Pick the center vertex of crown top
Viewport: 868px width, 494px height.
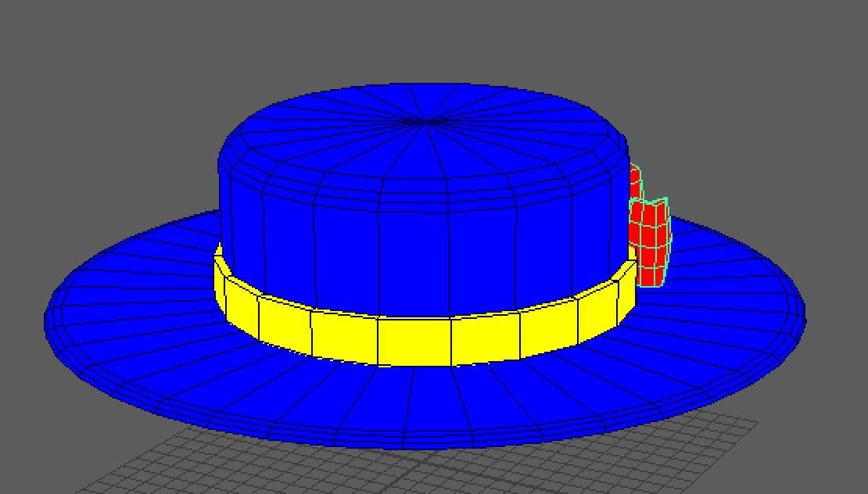(x=425, y=120)
